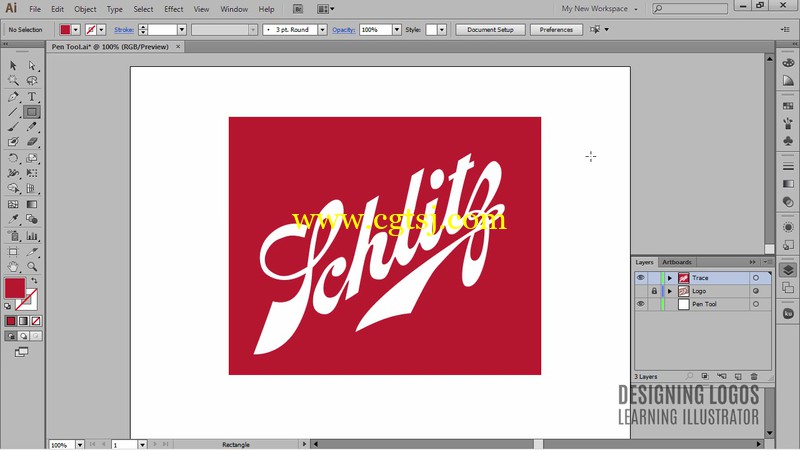Screen dimensions: 800x450
Task: Select the Scale tool
Action: point(32,158)
